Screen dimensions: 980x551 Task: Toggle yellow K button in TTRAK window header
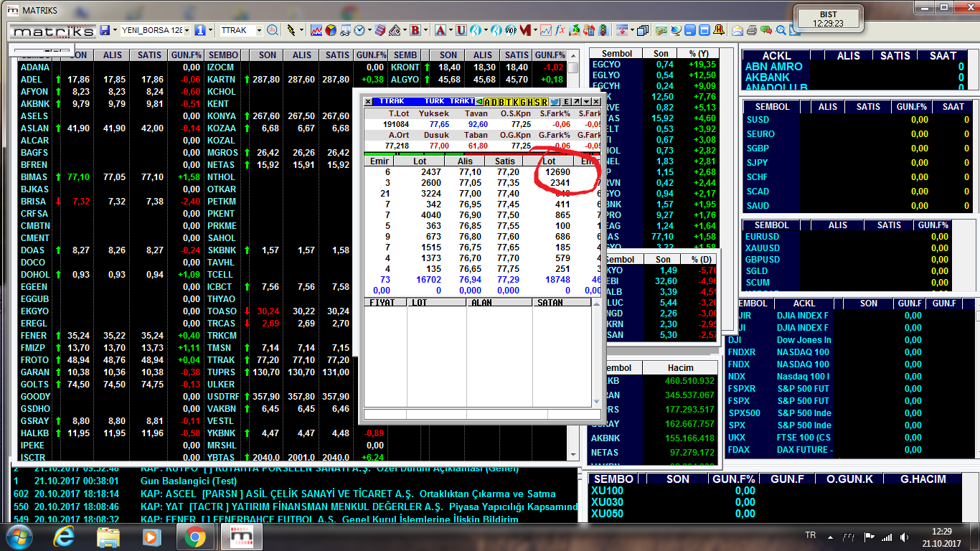click(x=516, y=101)
